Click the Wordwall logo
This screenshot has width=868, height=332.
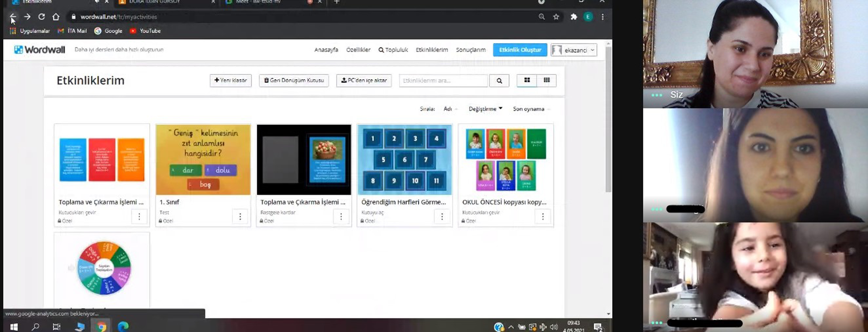click(40, 50)
